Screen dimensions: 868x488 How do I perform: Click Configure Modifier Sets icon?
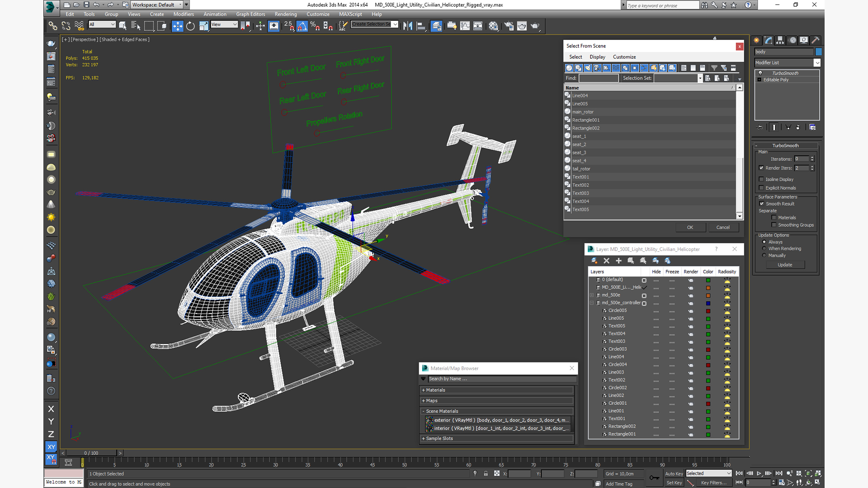(812, 127)
